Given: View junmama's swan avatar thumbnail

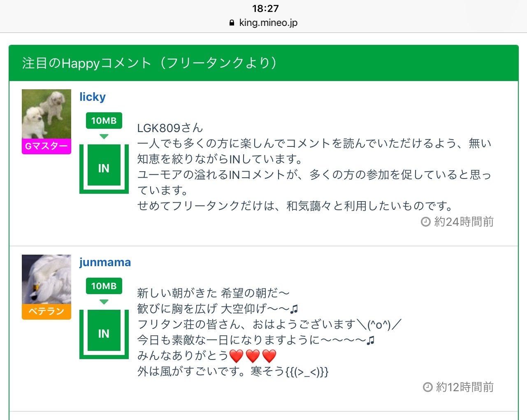Looking at the screenshot, I should coord(46,279).
